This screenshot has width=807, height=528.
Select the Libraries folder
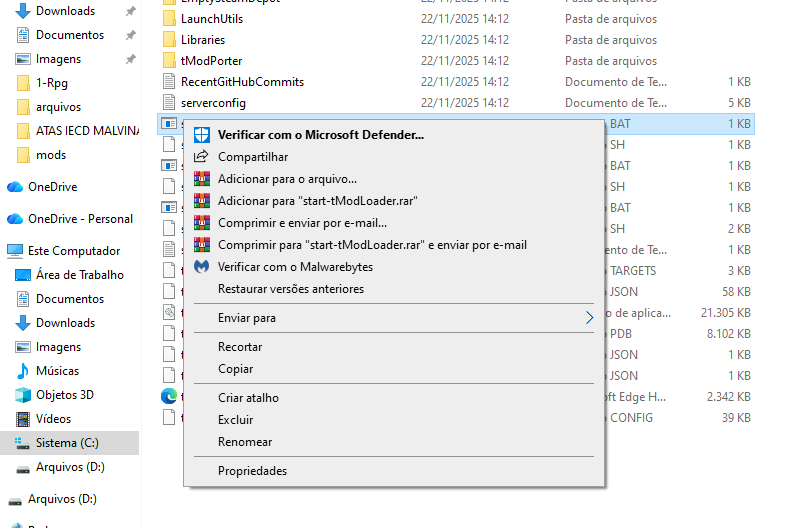click(x=203, y=40)
